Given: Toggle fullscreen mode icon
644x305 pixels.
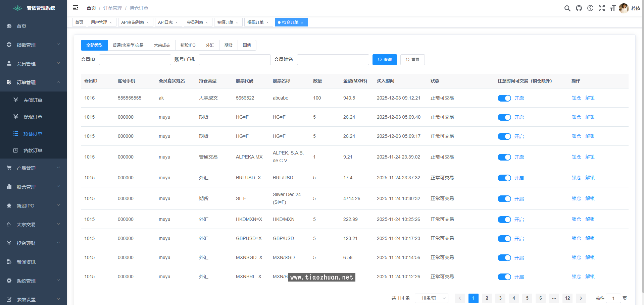Looking at the screenshot, I should click(602, 8).
